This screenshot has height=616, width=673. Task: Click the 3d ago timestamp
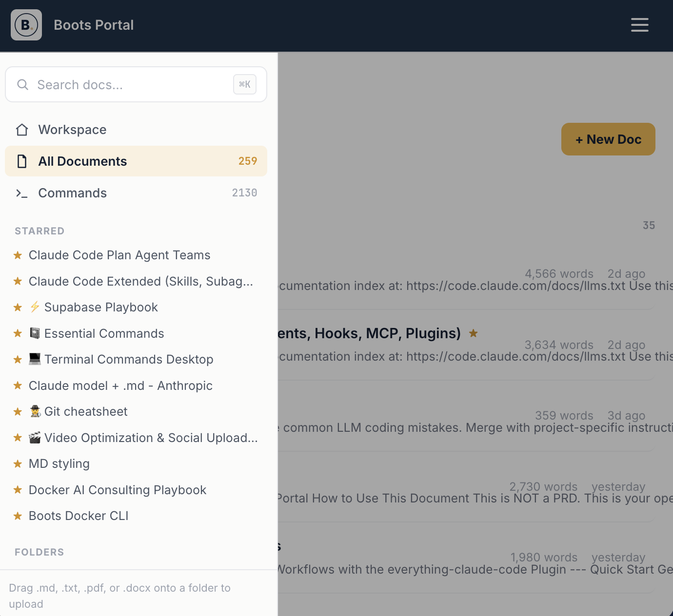[x=626, y=416]
